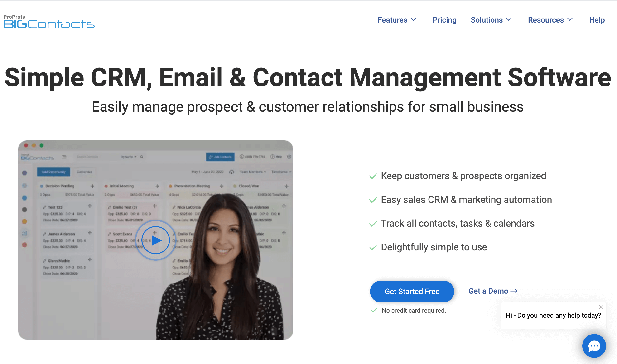Open the Help navigation item
Viewport: 617px width, 364px height.
pyautogui.click(x=597, y=19)
